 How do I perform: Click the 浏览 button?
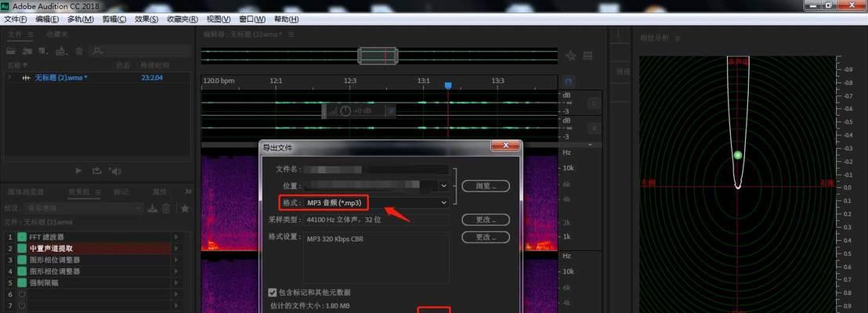click(486, 185)
